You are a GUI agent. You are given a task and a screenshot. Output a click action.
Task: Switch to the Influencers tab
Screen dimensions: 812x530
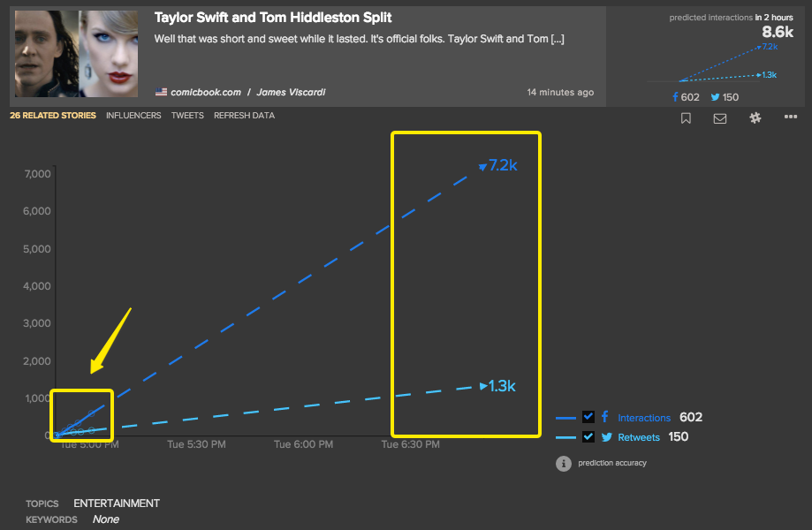133,115
